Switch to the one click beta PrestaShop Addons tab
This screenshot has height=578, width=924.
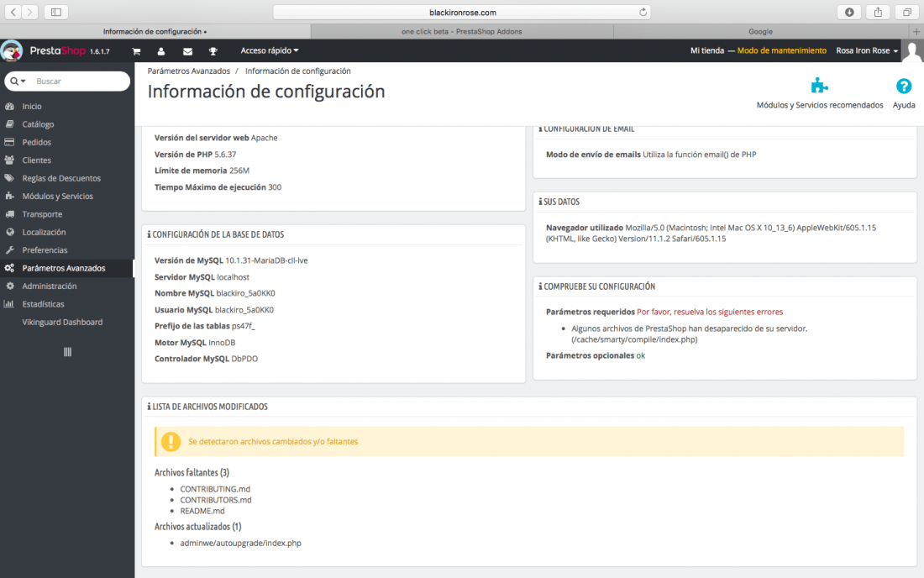pyautogui.click(x=461, y=31)
